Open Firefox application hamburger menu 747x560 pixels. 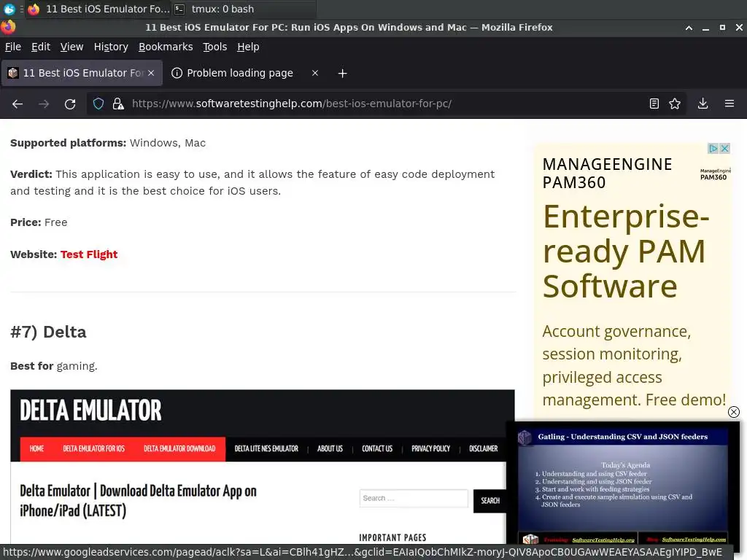[729, 104]
